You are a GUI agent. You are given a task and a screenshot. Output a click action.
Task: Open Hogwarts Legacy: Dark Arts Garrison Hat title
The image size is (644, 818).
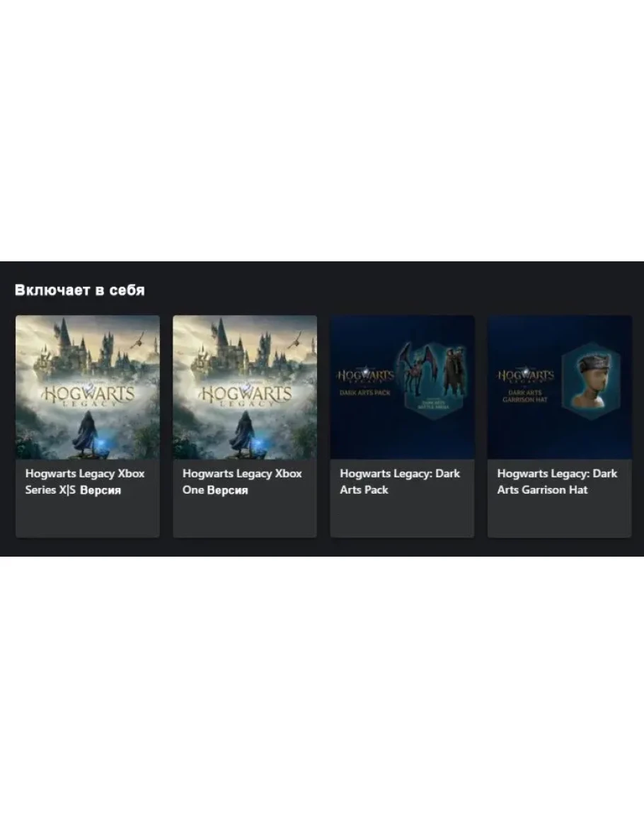(557, 482)
